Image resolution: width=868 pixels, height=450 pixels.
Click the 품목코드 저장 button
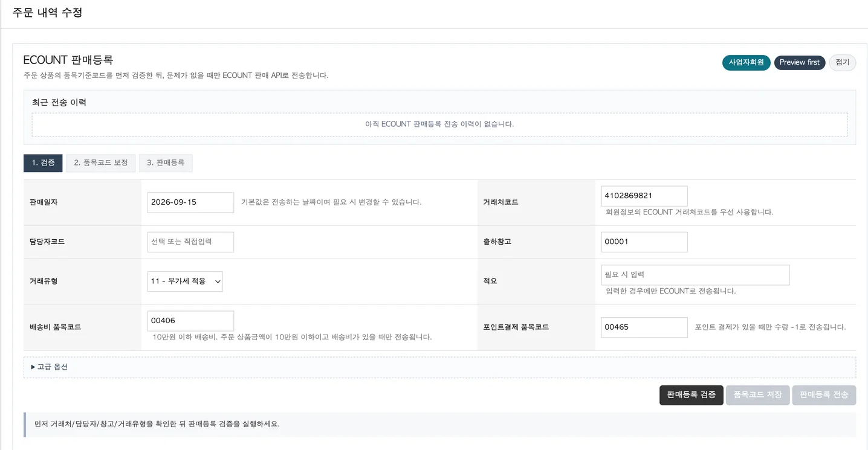click(x=757, y=394)
